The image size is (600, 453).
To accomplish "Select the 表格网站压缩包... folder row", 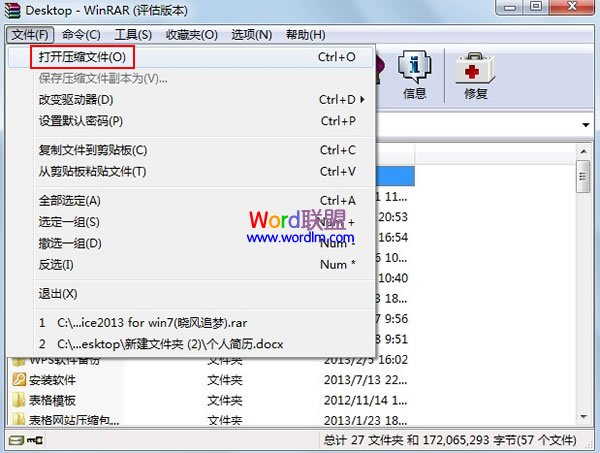I will pyautogui.click(x=210, y=420).
